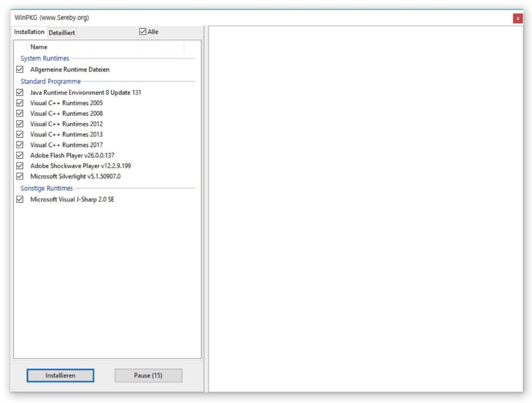The image size is (532, 403).
Task: Select Adobe Flash Player v26.0.0.137 text
Action: coord(72,155)
